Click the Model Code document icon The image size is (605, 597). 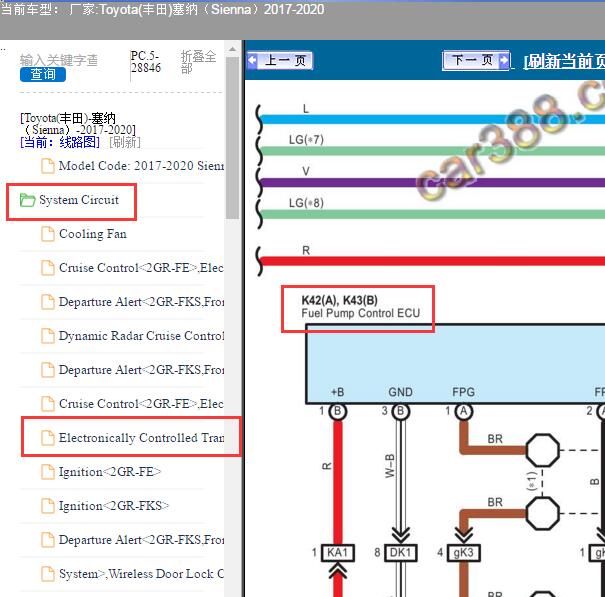48,166
